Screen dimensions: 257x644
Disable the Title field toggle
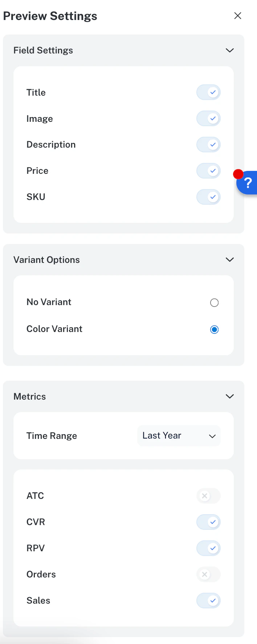click(208, 92)
